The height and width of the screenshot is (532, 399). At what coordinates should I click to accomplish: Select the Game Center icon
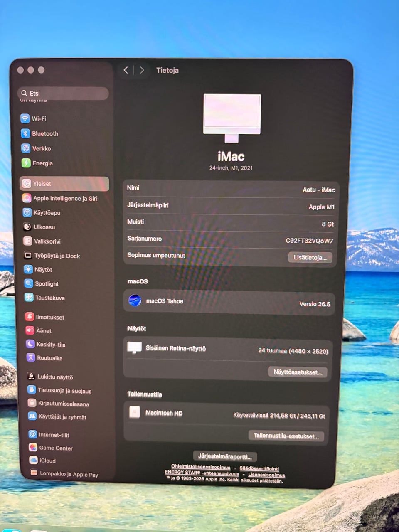point(33,448)
